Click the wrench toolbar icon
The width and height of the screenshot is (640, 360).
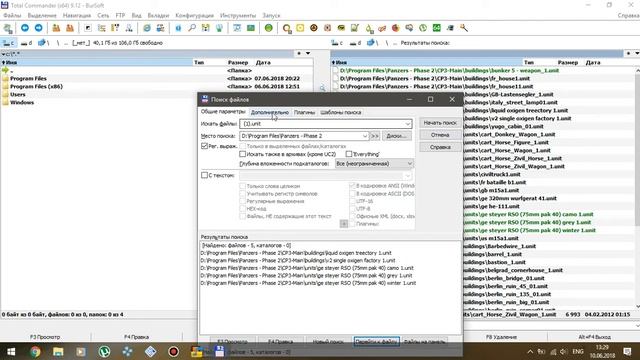point(464,28)
